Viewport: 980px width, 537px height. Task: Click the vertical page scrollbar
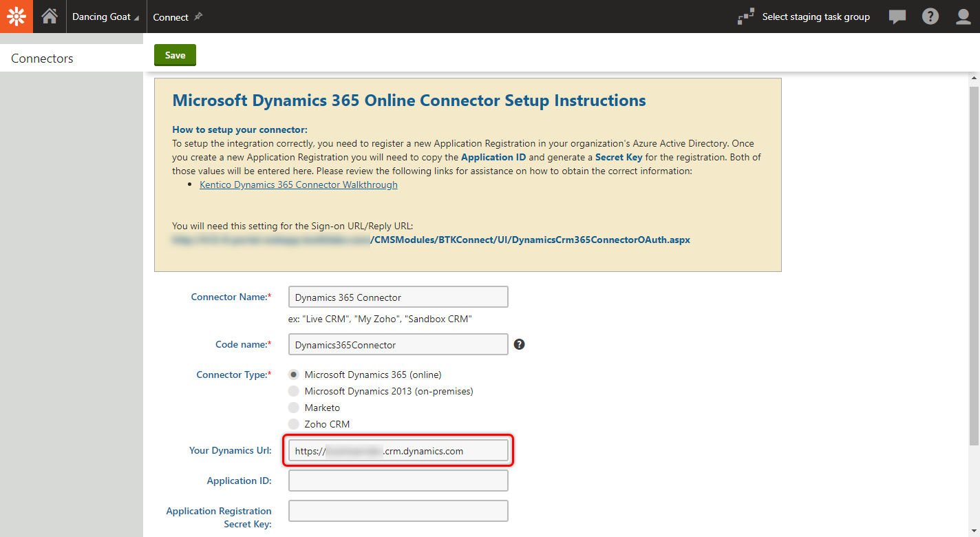click(974, 265)
